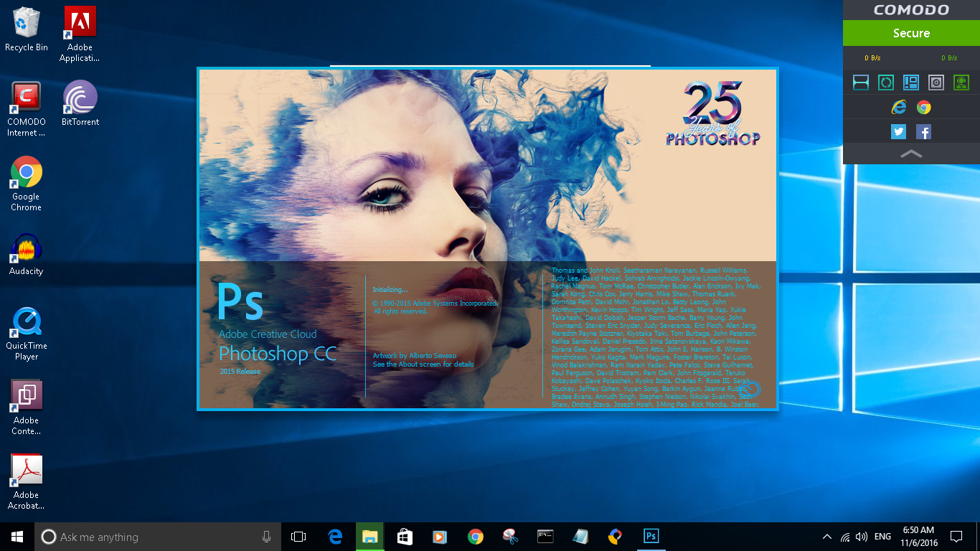The image size is (980, 551).
Task: Click the 'Adobe Creative Cloud' splash text
Action: point(268,334)
